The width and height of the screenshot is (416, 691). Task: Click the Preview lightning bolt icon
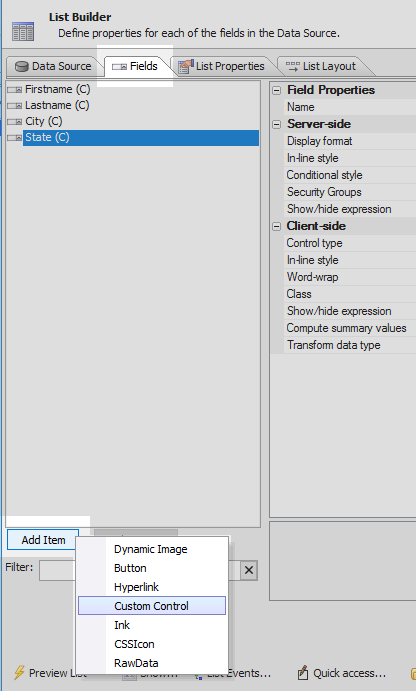click(x=19, y=672)
